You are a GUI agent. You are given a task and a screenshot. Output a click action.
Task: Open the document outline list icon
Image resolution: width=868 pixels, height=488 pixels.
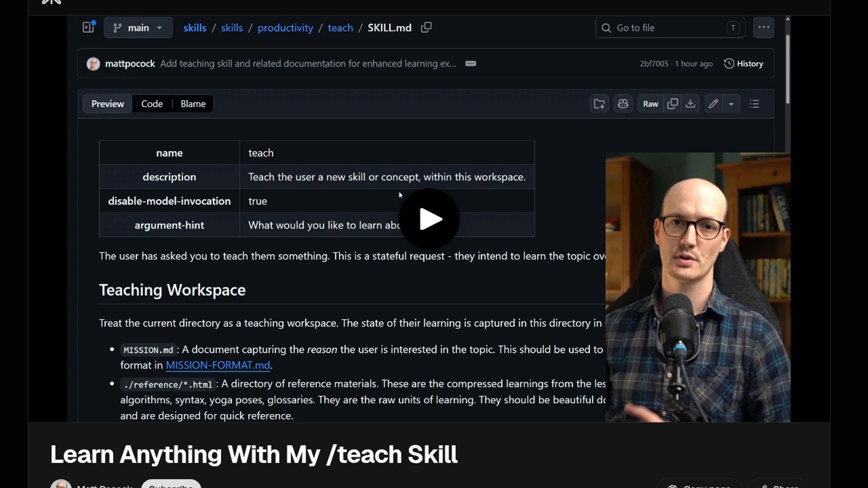[x=755, y=104]
